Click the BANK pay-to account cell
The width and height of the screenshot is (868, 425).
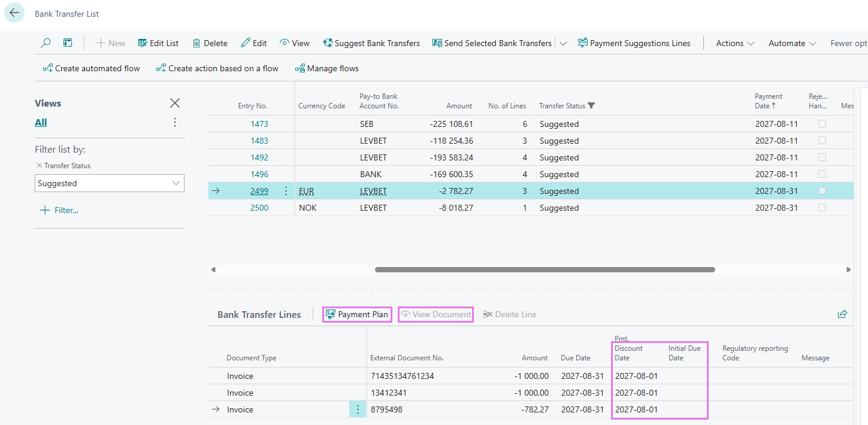(371, 174)
